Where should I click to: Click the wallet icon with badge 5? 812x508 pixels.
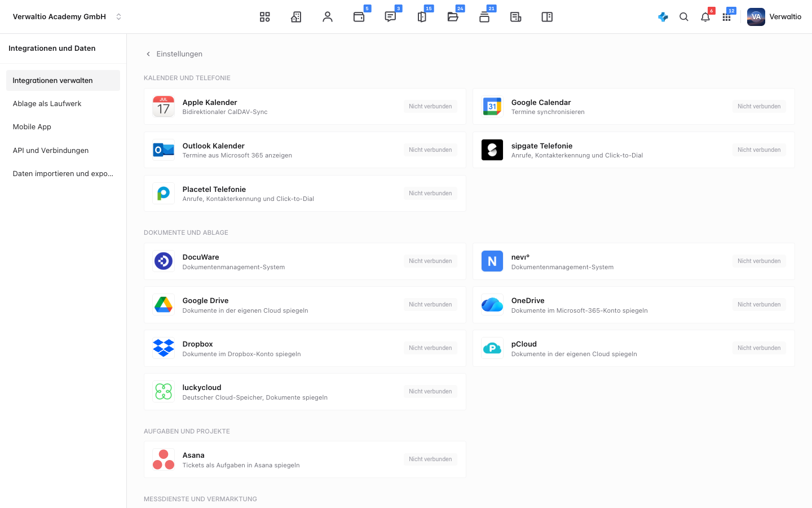pos(359,17)
